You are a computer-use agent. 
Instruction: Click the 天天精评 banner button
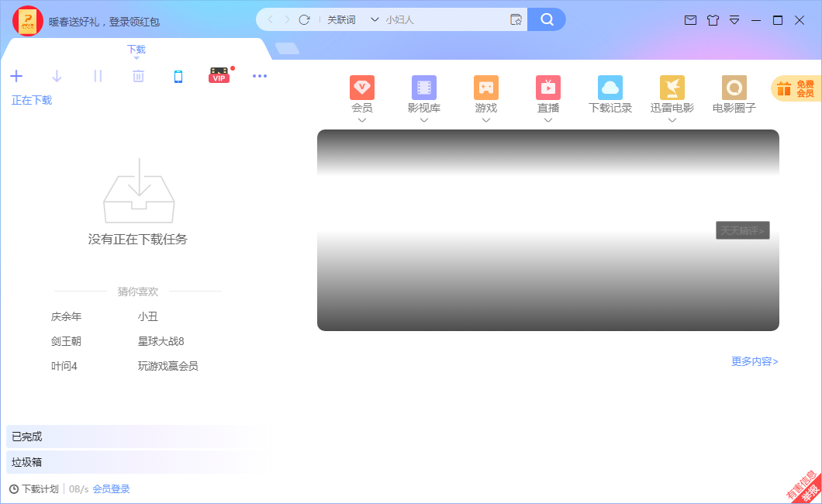(741, 230)
